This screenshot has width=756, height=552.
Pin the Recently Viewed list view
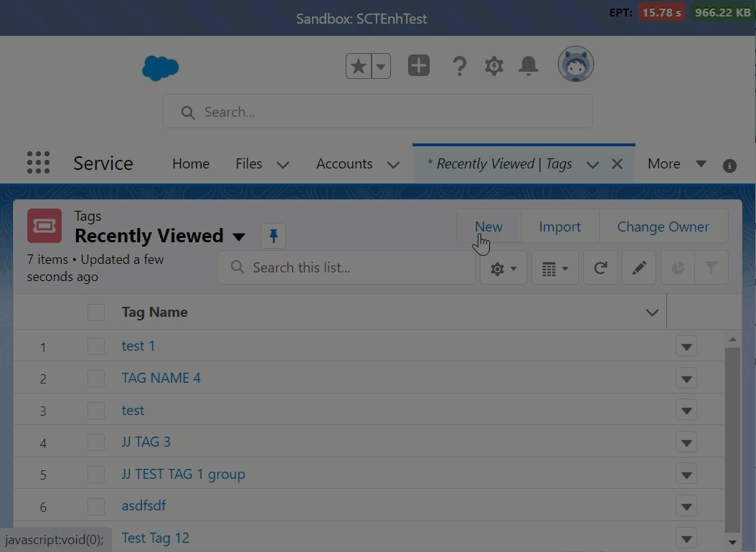pos(273,235)
